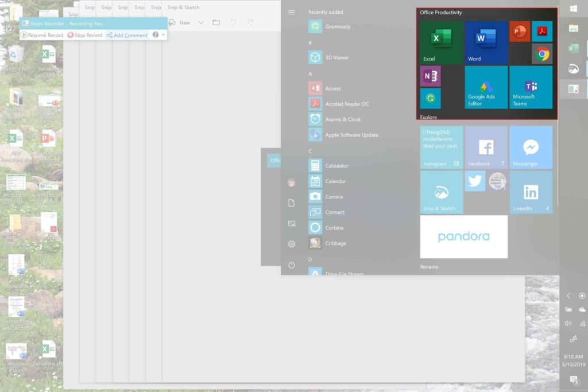588x392 pixels.
Task: Open the small Grammarly tile under OneNote
Action: coord(431,98)
